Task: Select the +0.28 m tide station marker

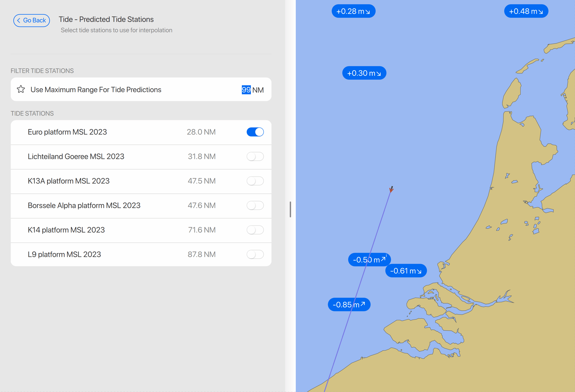Action: [353, 11]
